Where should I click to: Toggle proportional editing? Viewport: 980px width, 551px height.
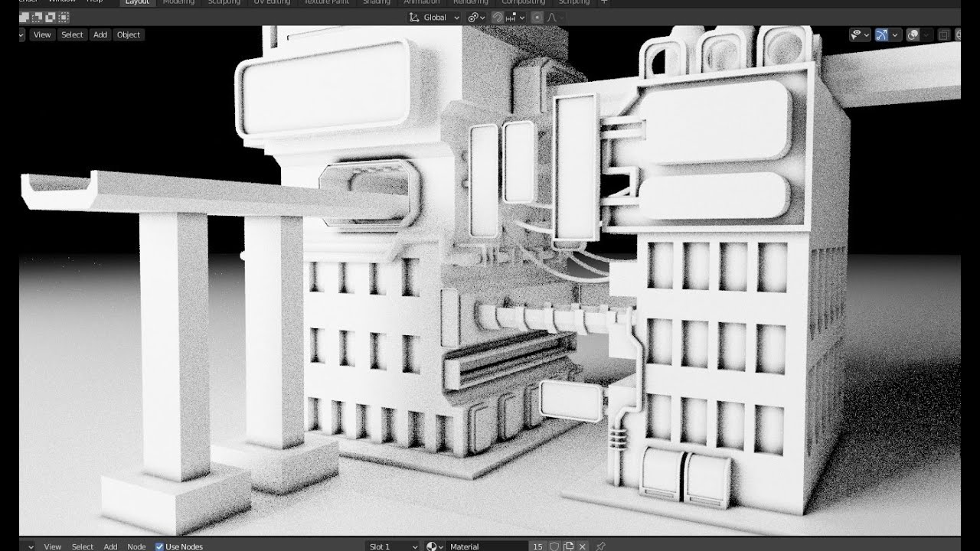point(537,18)
